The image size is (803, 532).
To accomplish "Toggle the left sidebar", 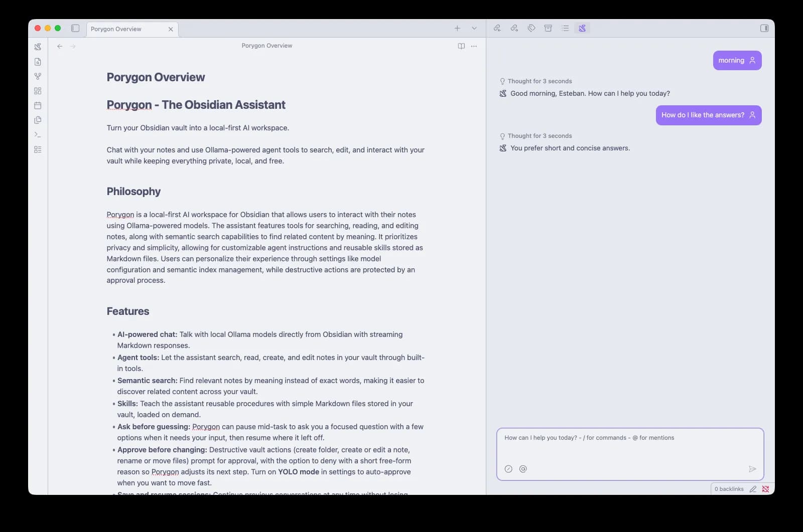I will pyautogui.click(x=75, y=29).
